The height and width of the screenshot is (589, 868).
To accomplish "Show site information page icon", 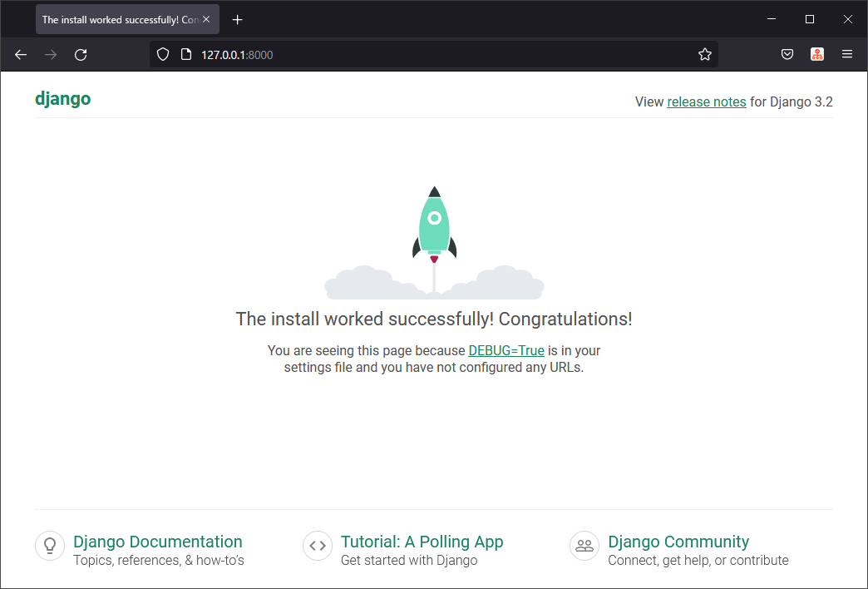I will [186, 54].
